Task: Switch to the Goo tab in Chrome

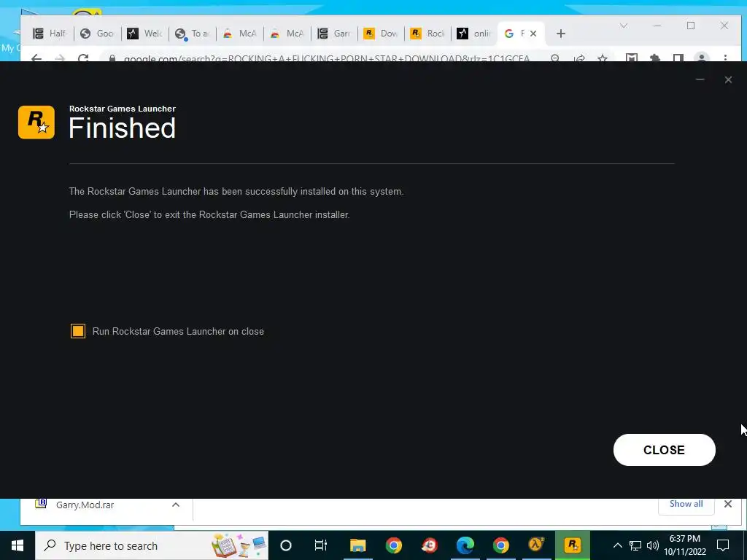Action: (98, 34)
